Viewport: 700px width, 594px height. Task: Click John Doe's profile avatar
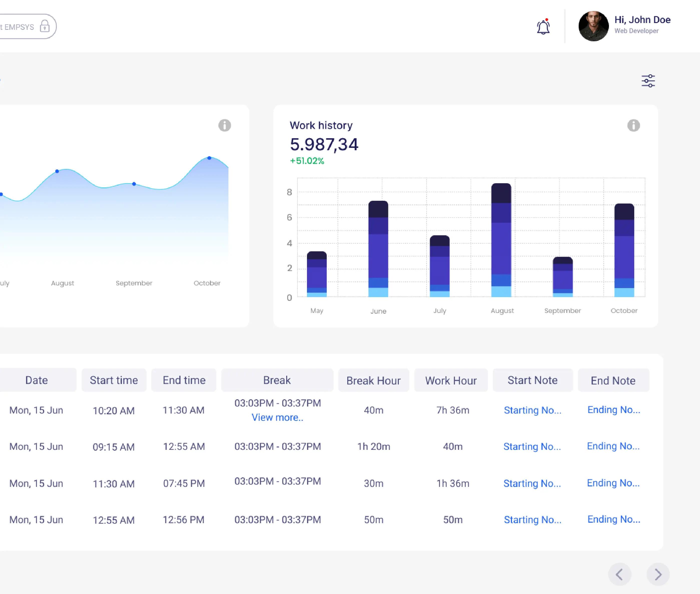click(593, 26)
